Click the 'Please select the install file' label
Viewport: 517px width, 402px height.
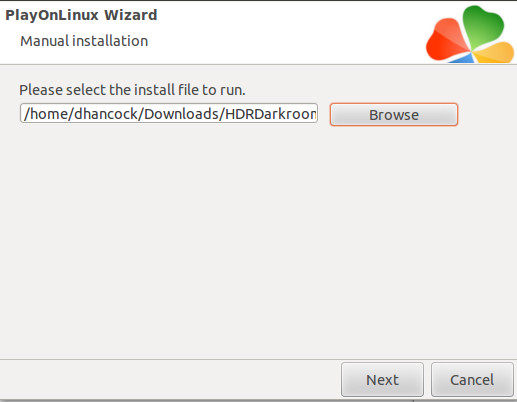tap(132, 90)
